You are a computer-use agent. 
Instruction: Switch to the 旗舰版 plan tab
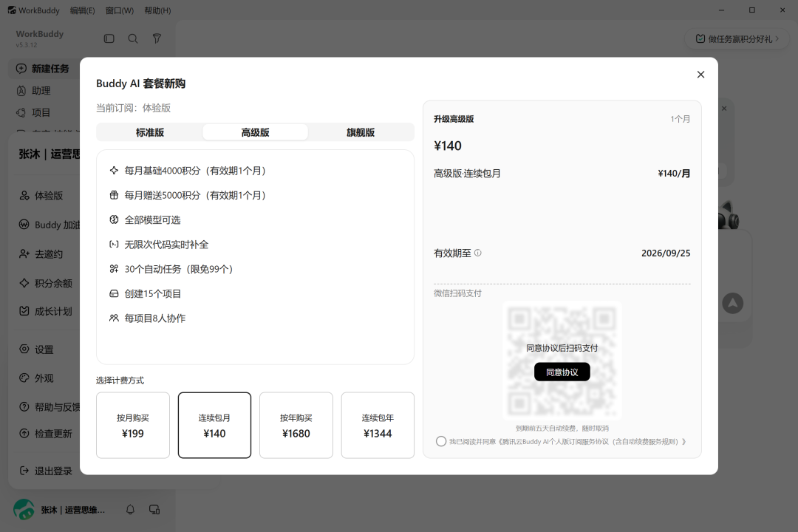[361, 132]
